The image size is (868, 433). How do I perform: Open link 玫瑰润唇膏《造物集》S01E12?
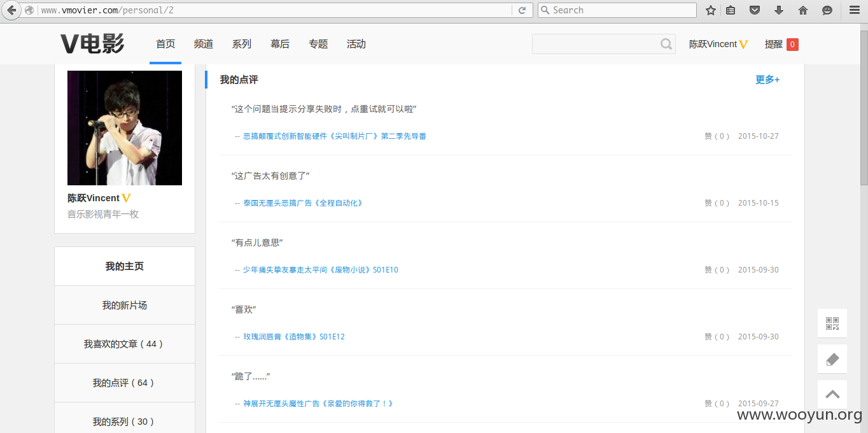click(x=294, y=337)
